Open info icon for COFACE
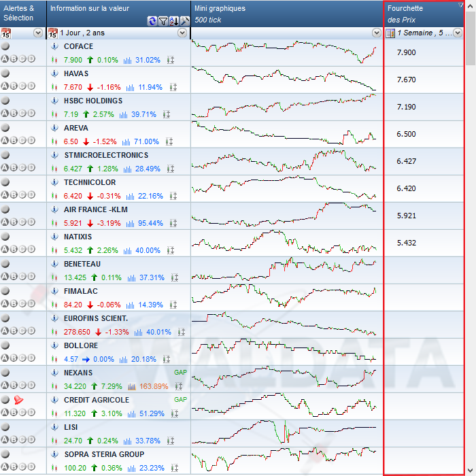The height and width of the screenshot is (476, 476). point(54,46)
